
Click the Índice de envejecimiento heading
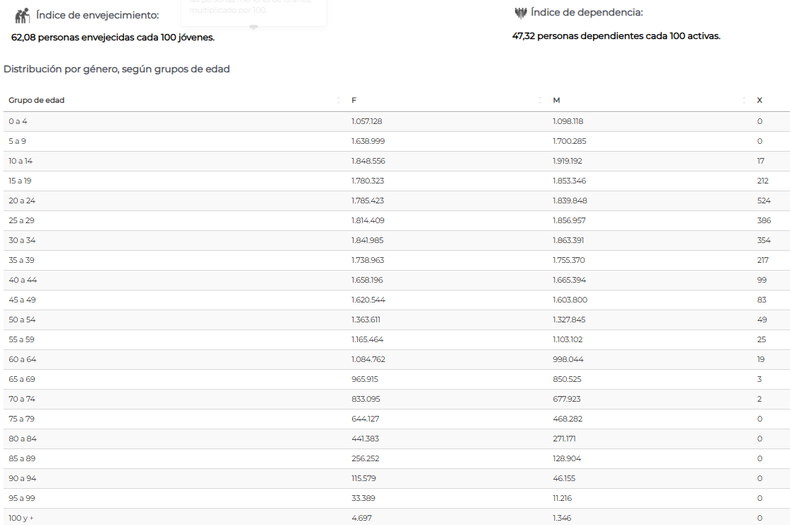[x=97, y=15]
